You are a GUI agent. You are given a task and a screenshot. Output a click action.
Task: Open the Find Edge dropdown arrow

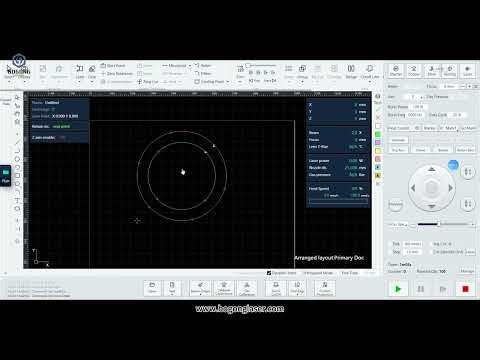[297, 295]
